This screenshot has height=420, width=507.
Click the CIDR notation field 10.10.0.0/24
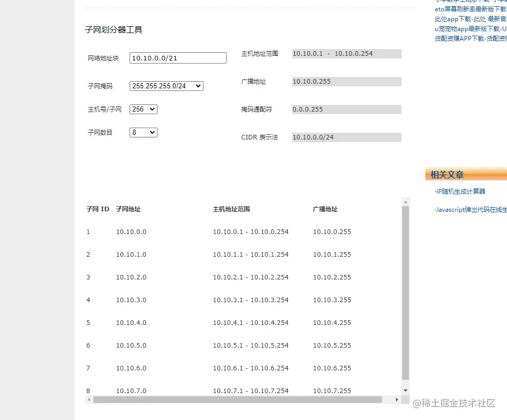point(346,137)
